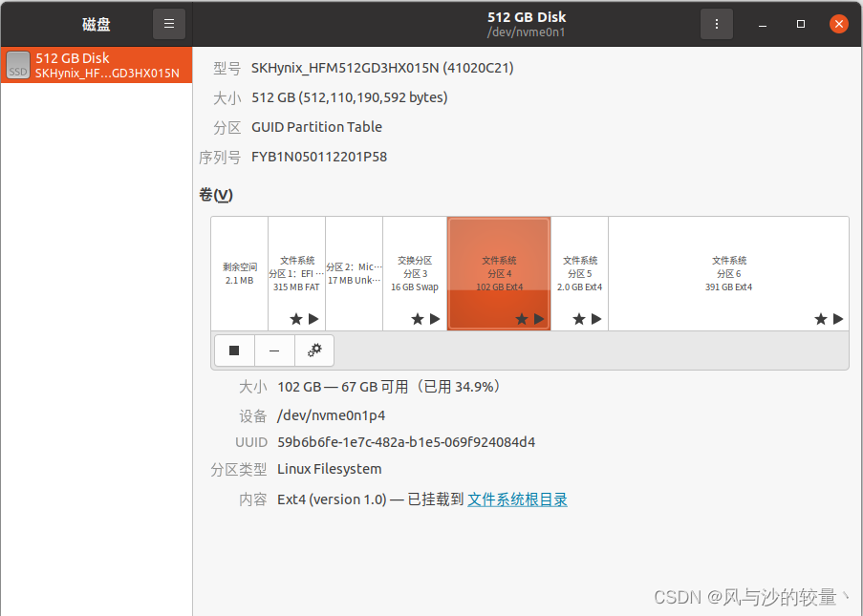Click the size text 512,110,190,592 bytes
This screenshot has height=616, width=863.
350,97
